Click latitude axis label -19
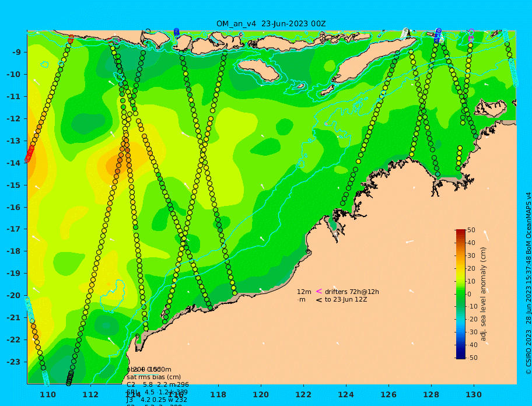Viewport: 532px width, 406px height. [14, 274]
